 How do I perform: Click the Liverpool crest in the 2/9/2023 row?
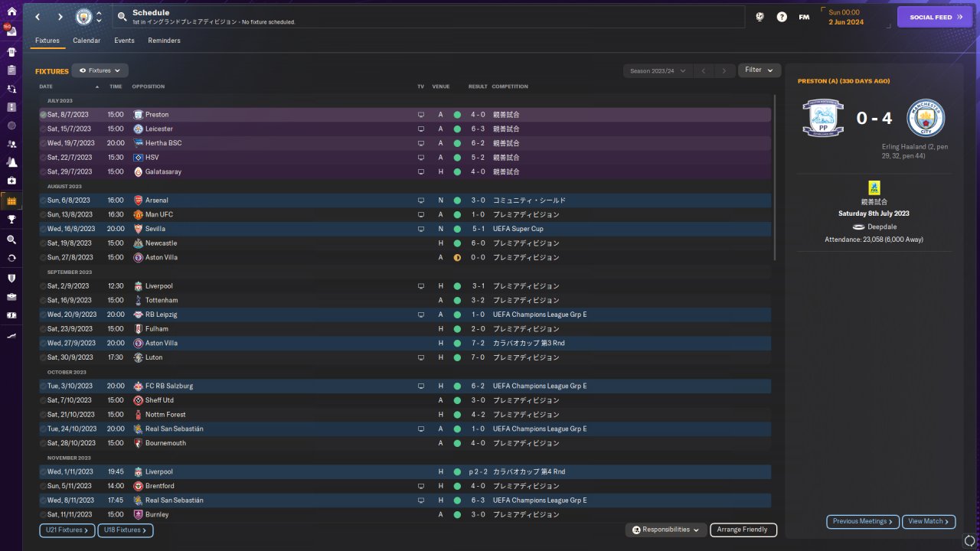138,286
